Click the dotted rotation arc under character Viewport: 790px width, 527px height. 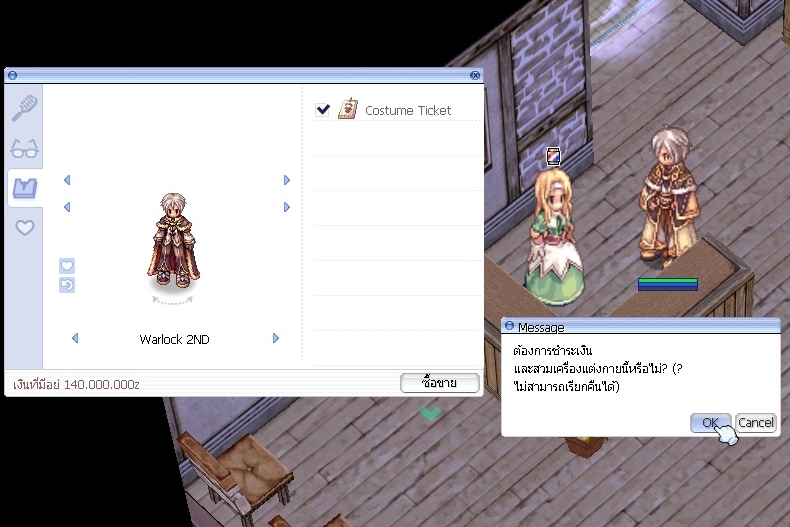click(x=175, y=300)
